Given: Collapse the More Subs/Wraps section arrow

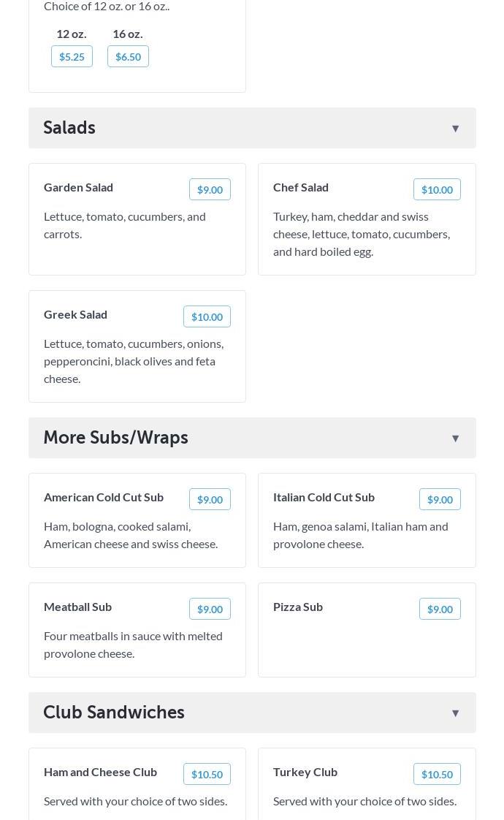Looking at the screenshot, I should point(455,439).
